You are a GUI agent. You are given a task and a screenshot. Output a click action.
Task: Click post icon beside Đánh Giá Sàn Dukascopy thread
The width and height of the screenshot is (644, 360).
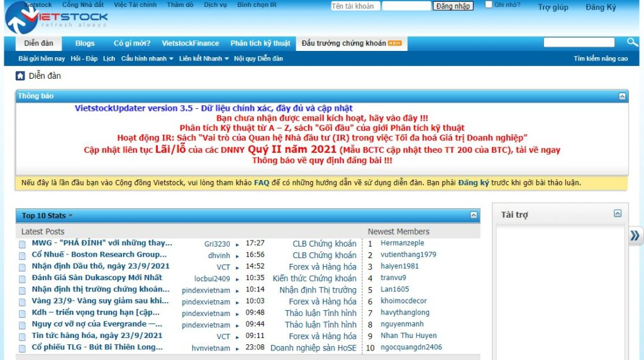click(x=22, y=279)
